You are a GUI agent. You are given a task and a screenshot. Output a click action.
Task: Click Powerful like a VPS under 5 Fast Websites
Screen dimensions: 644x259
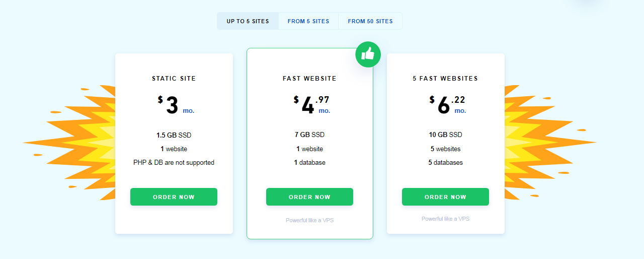pyautogui.click(x=445, y=219)
